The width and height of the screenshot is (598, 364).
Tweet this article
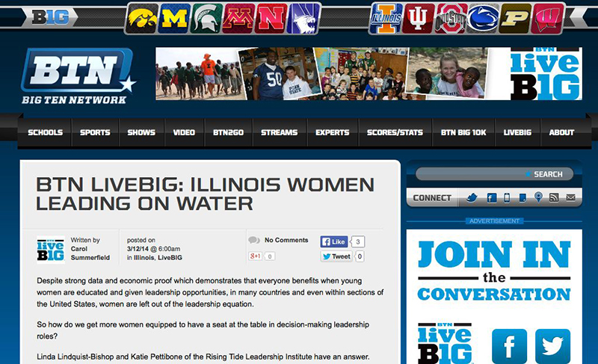(x=336, y=256)
